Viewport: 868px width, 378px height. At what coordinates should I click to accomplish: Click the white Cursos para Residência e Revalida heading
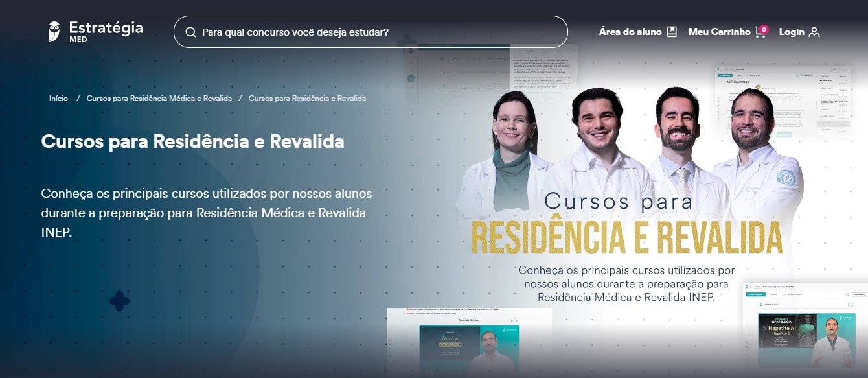192,141
